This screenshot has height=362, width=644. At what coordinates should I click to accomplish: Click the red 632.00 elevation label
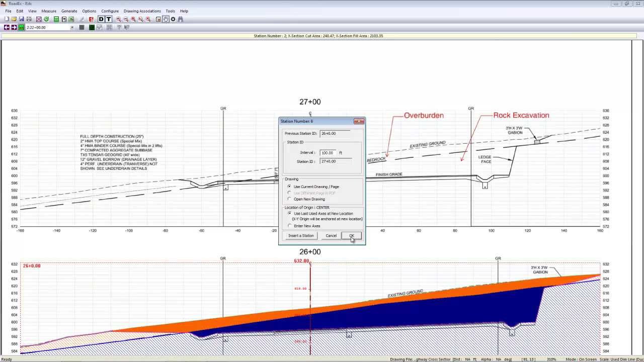pyautogui.click(x=301, y=261)
